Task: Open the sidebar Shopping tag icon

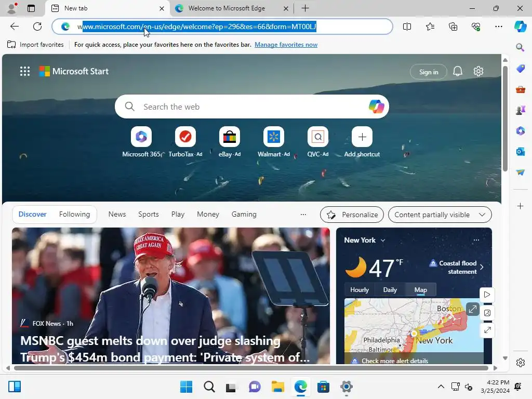Action: (521, 69)
